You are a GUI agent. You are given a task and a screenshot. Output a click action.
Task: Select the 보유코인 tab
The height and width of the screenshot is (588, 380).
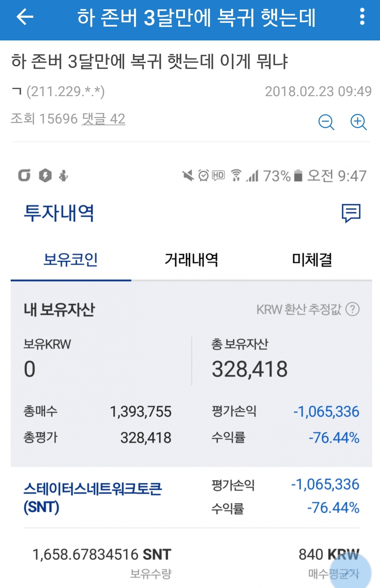[x=71, y=260]
